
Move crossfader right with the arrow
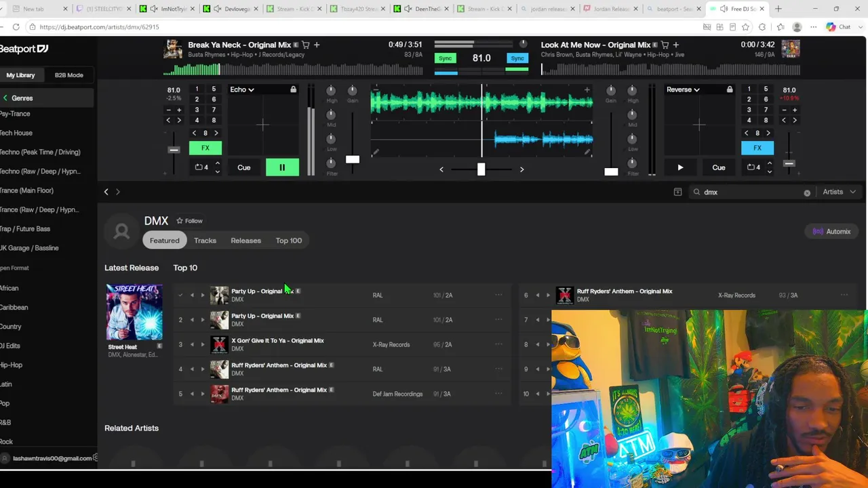click(521, 169)
